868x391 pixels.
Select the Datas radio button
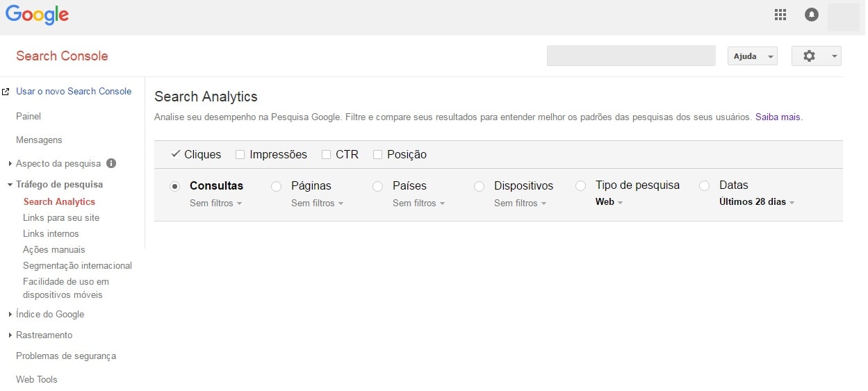(x=704, y=186)
